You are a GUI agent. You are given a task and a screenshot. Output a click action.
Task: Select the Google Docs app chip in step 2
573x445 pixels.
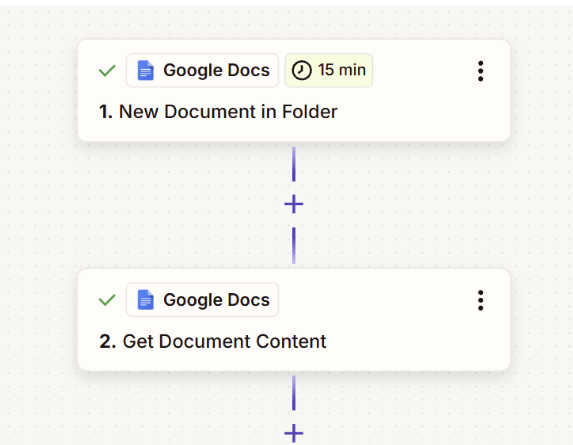tap(202, 300)
